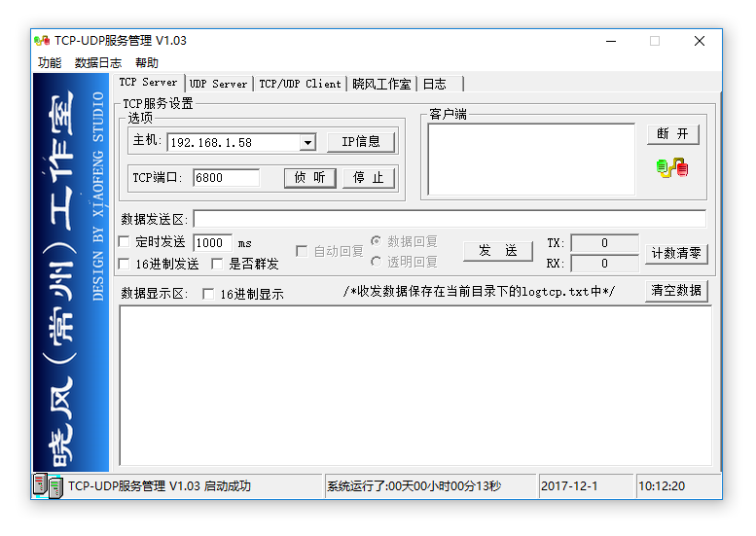Open the 晓风工作室 tab
The height and width of the screenshot is (536, 756).
[381, 84]
